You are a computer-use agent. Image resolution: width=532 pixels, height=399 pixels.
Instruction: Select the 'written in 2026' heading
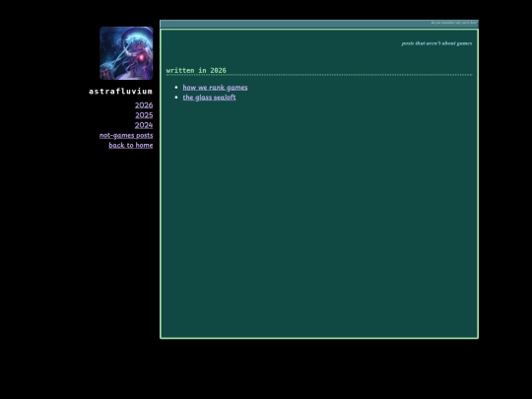(x=196, y=71)
